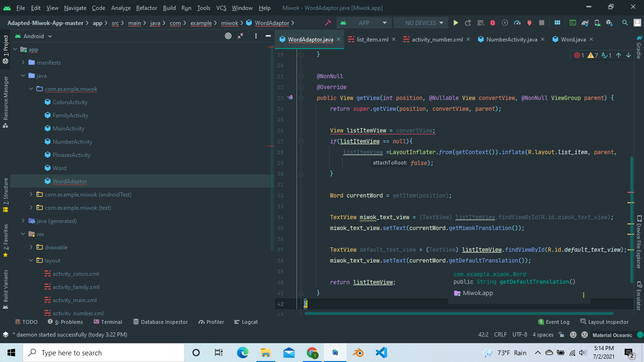Collapse the com.example.miwok package
Image resolution: width=644 pixels, height=362 pixels.
[x=31, y=89]
